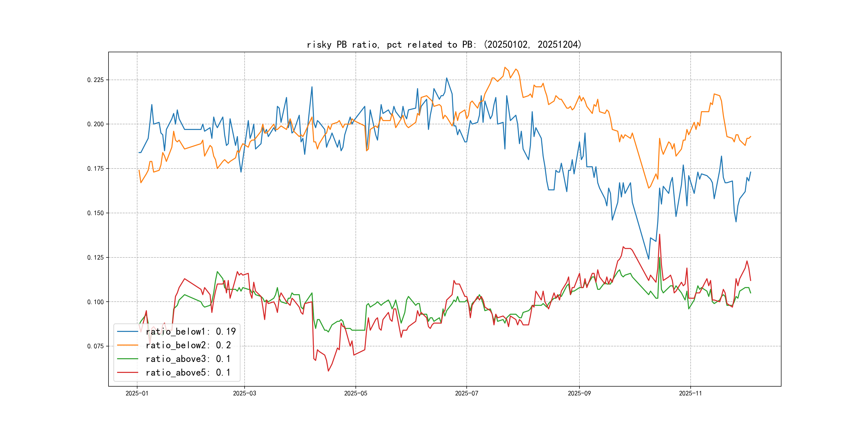The height and width of the screenshot is (434, 868).
Task: Click the 2025-03 x-axis tick label
Action: click(x=244, y=393)
